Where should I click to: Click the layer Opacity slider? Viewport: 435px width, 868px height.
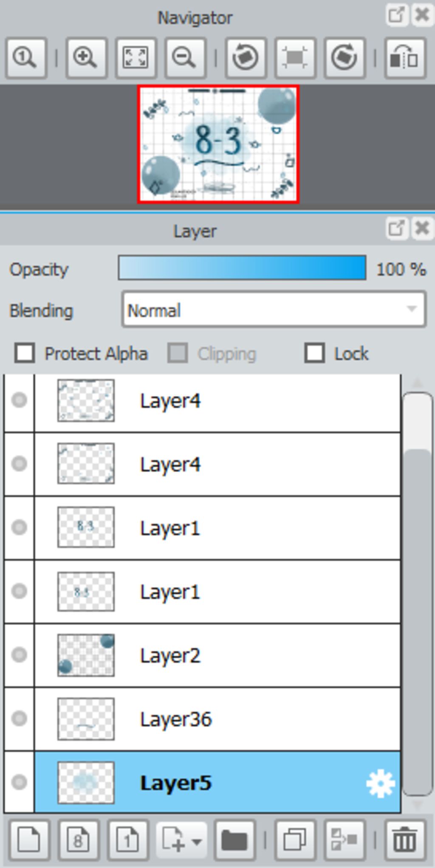(242, 268)
